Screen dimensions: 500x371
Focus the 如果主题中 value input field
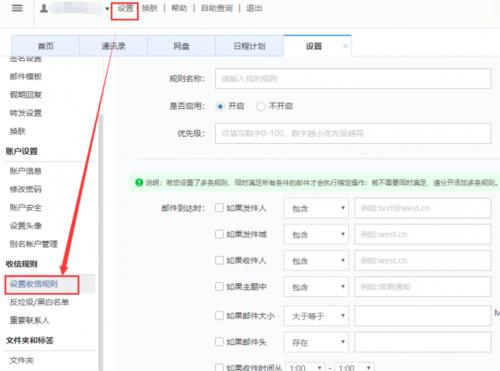(x=423, y=287)
